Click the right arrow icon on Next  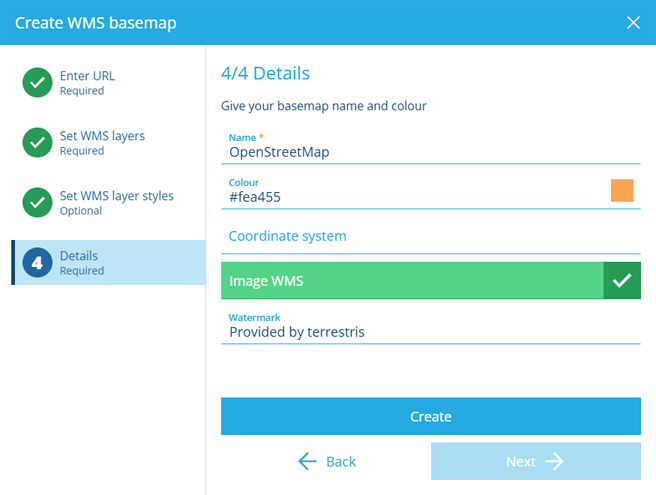(554, 462)
